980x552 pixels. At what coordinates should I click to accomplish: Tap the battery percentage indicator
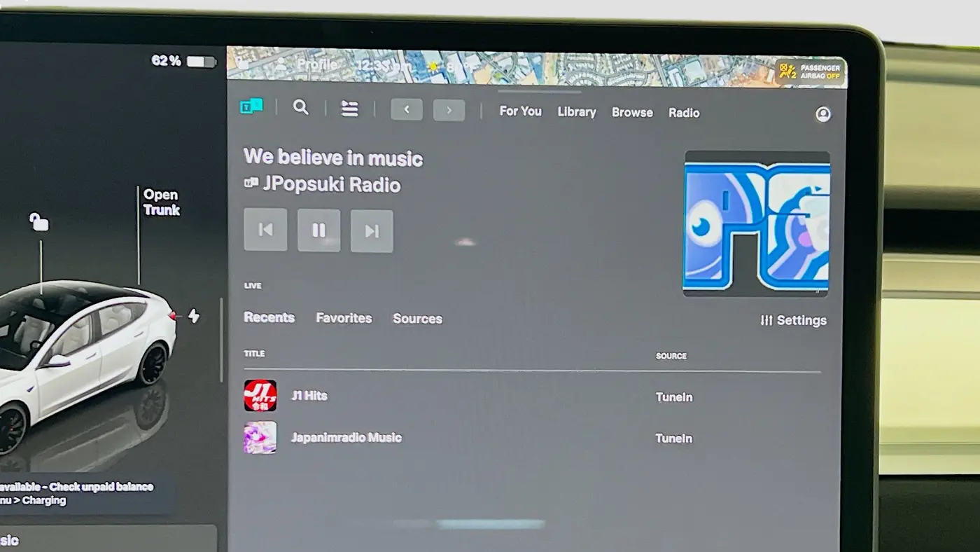(x=183, y=61)
